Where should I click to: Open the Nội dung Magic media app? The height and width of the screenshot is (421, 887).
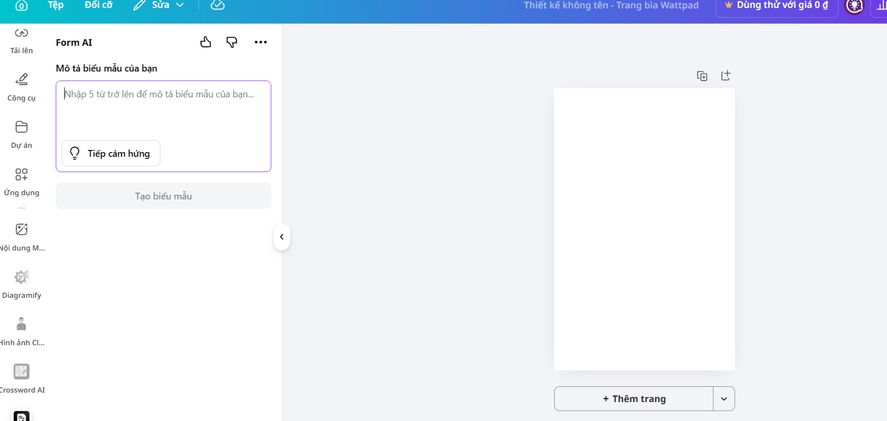(x=21, y=237)
